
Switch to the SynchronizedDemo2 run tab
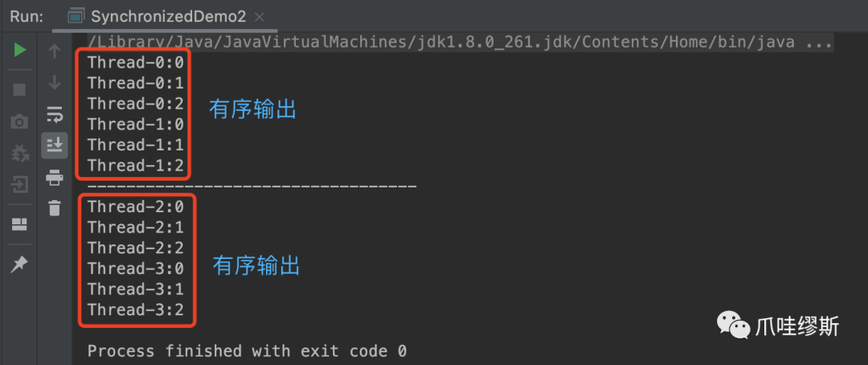pos(157,17)
